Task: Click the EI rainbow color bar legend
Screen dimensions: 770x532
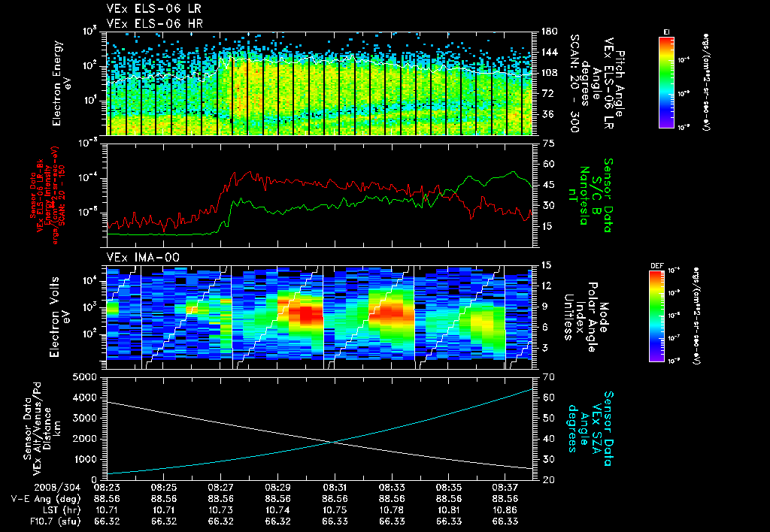Action: click(x=666, y=82)
